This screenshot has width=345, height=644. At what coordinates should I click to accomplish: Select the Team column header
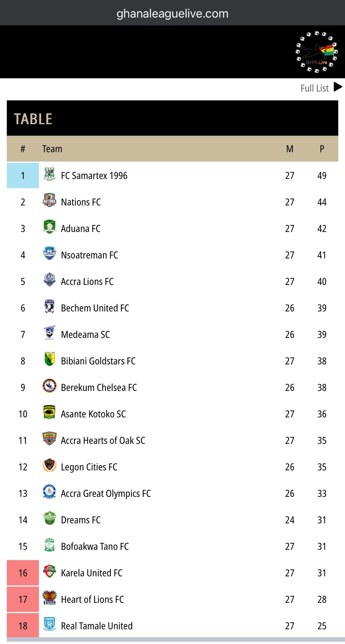pos(52,149)
